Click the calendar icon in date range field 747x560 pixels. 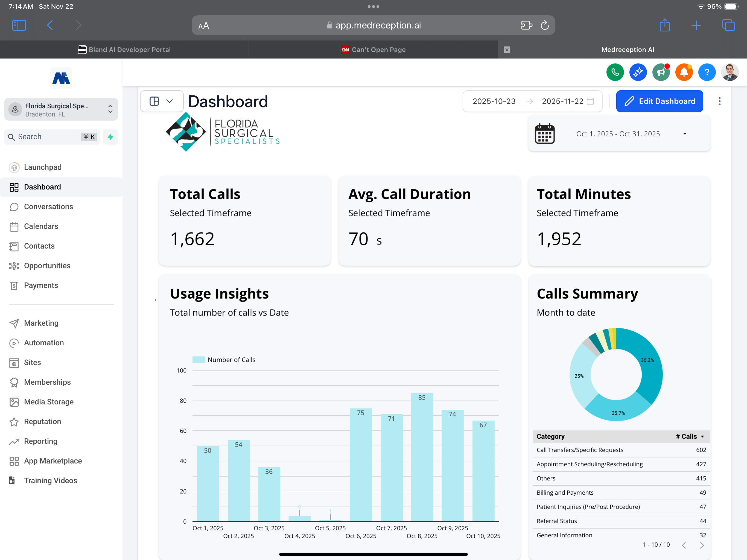pyautogui.click(x=590, y=101)
